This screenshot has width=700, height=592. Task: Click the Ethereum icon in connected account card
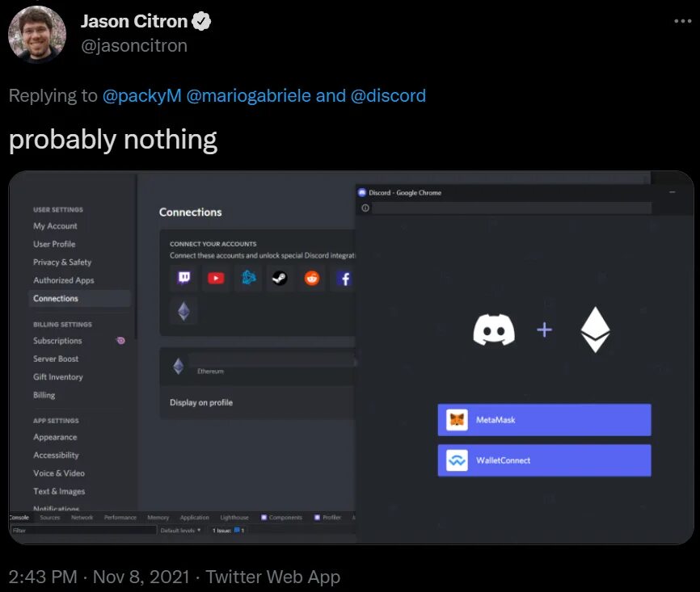click(x=179, y=366)
